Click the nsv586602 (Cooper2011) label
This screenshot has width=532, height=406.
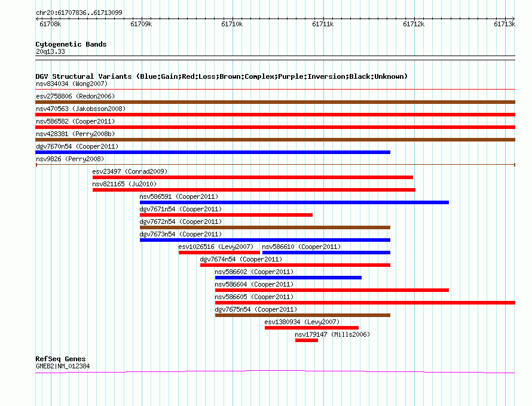(254, 272)
